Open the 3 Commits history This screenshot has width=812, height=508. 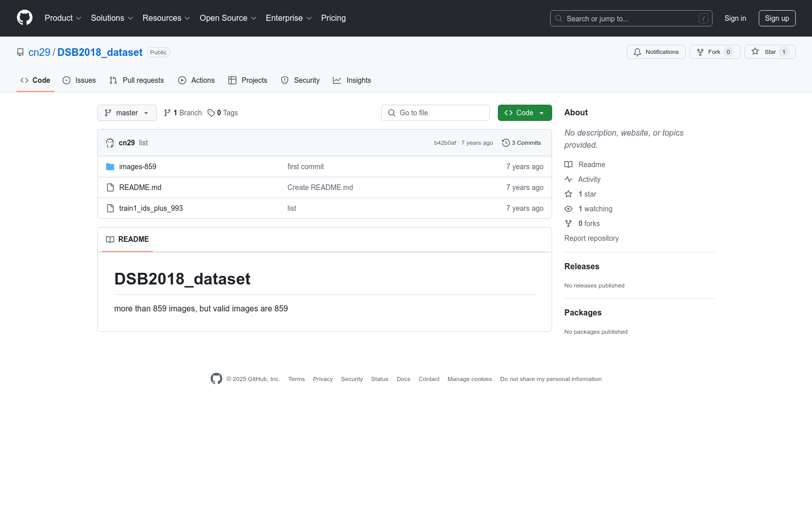(521, 143)
